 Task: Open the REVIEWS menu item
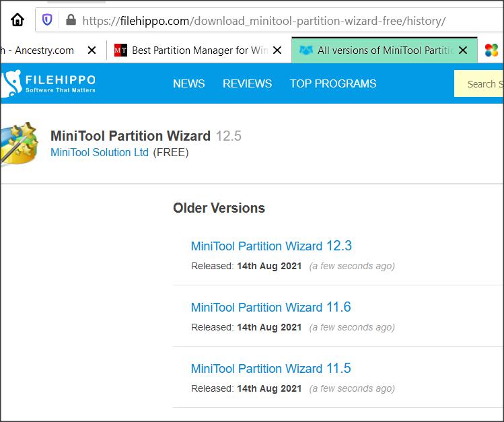pyautogui.click(x=247, y=83)
